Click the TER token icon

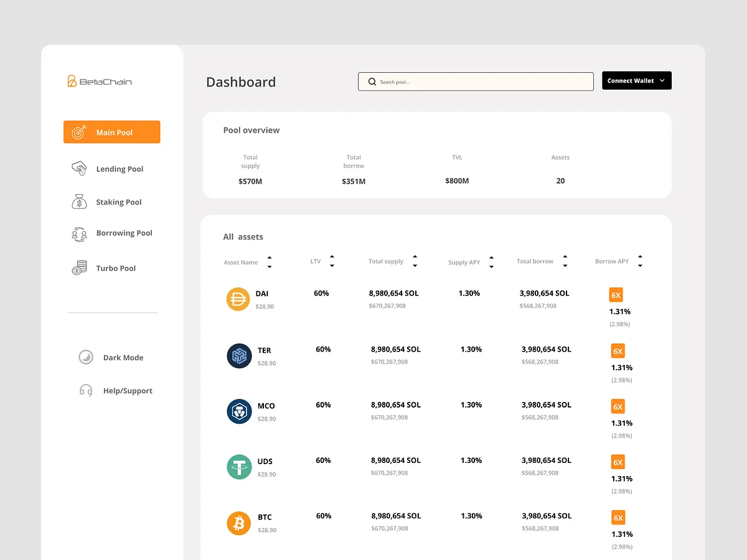coord(239,356)
